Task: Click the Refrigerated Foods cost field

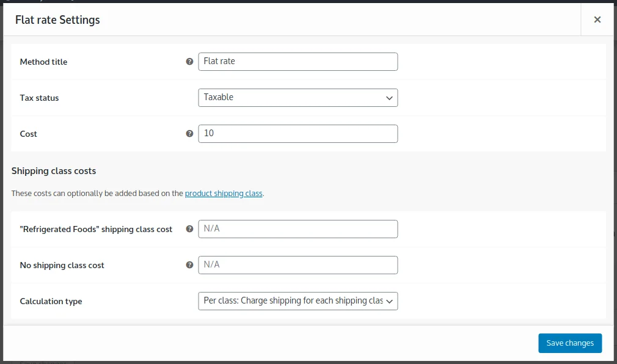Action: click(298, 229)
